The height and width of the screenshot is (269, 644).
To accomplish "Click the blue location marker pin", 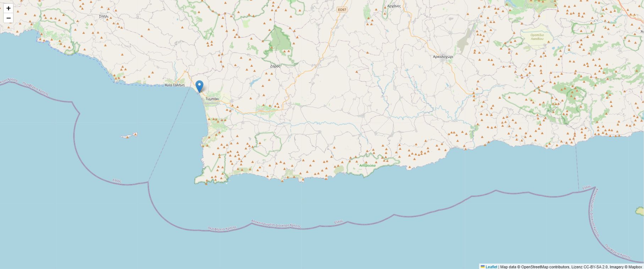I will coord(199,87).
